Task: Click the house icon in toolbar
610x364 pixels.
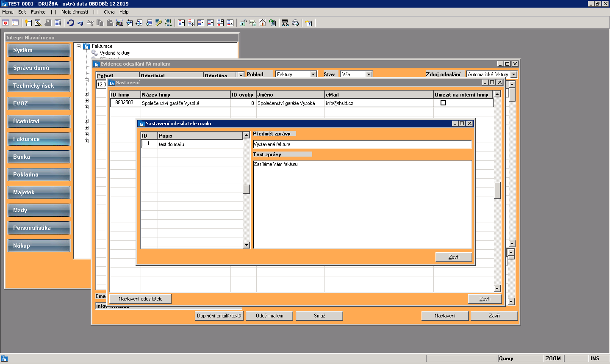Action: pos(263,23)
